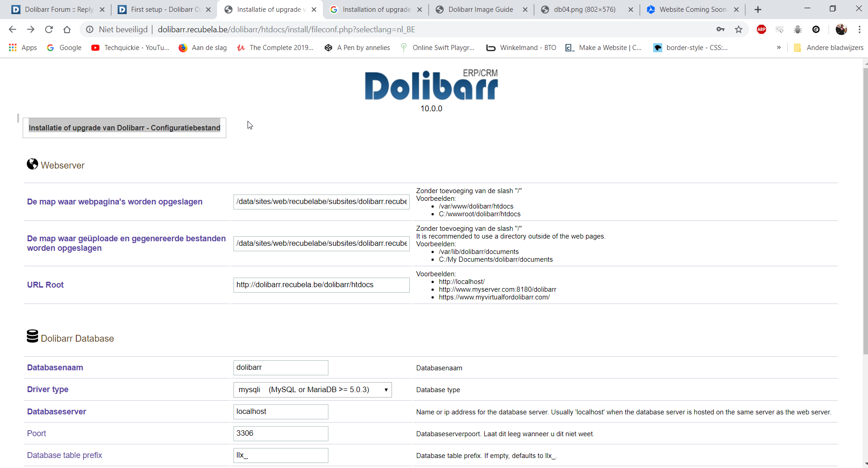
Task: Open the Techquickie YouTube bookmark
Action: coord(130,48)
